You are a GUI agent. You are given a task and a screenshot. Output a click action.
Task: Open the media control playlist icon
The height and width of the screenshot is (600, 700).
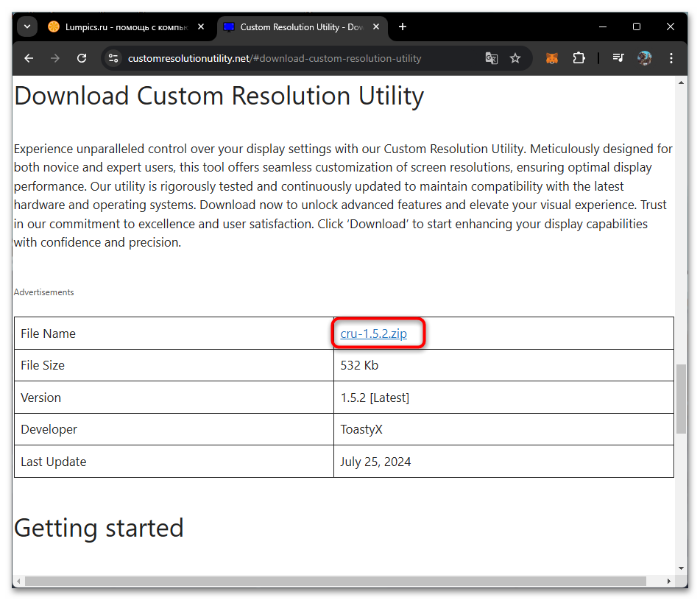[618, 58]
